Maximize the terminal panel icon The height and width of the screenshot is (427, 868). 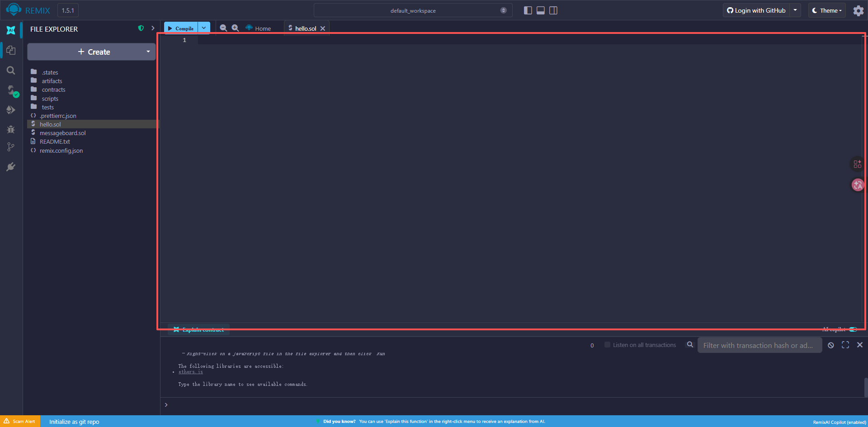tap(845, 345)
